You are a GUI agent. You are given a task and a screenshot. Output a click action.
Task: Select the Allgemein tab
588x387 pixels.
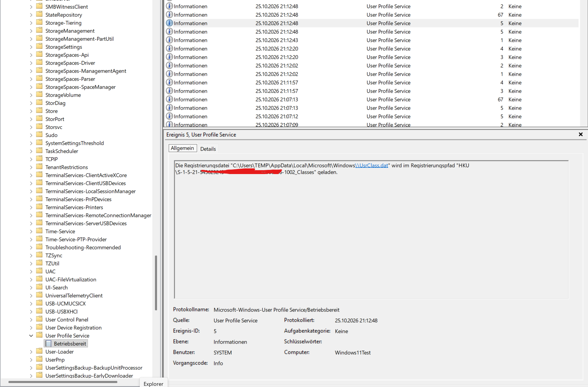coord(183,148)
